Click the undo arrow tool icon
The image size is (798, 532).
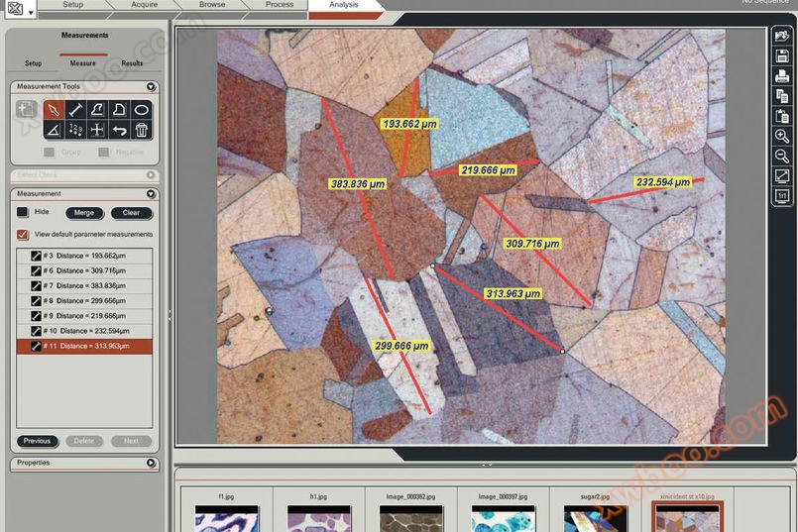coord(119,130)
